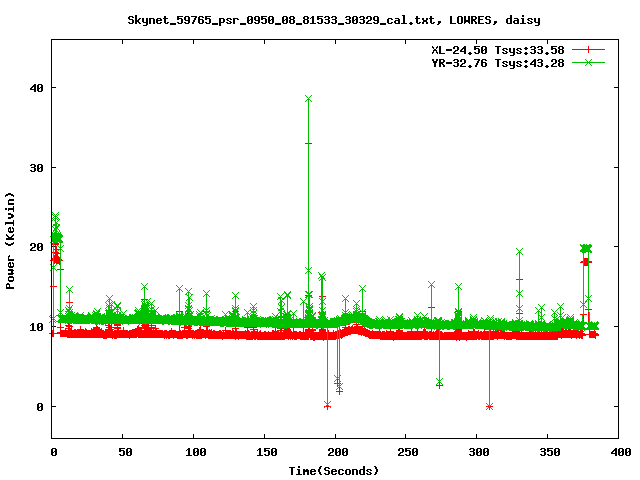This screenshot has height=480, width=640.
Task: Click the plot title Skynet_59765_psr_0950_08 text
Action: pos(333,20)
